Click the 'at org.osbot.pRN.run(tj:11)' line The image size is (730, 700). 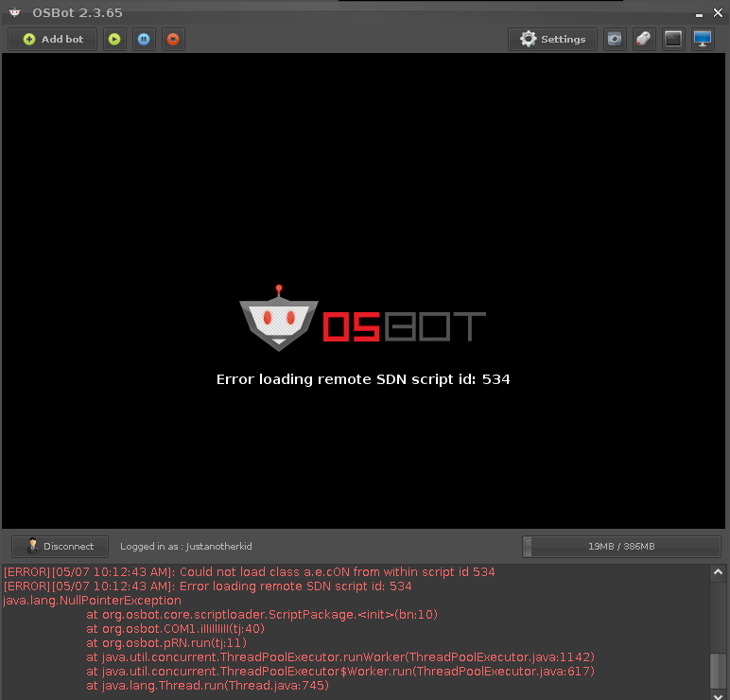coord(166,642)
